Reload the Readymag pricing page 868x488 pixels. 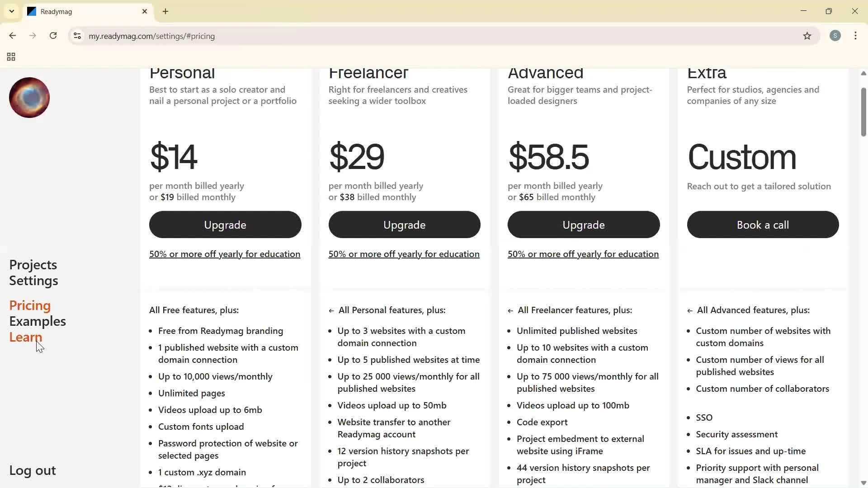click(x=53, y=36)
